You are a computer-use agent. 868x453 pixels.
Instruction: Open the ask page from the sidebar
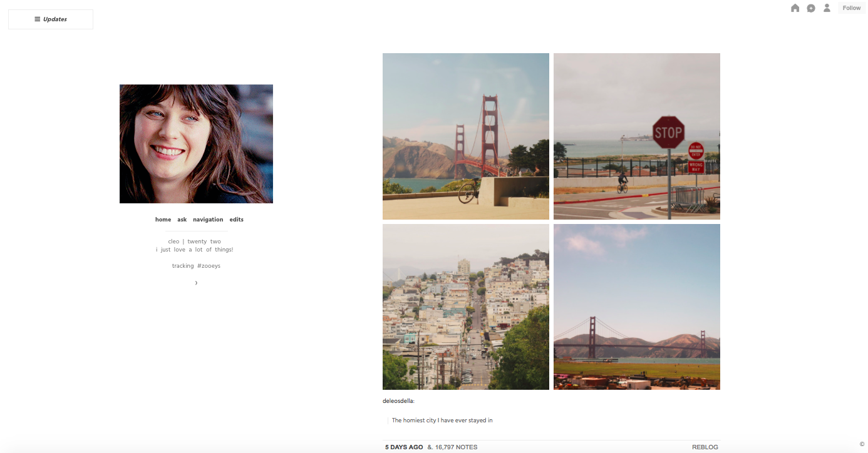point(182,220)
